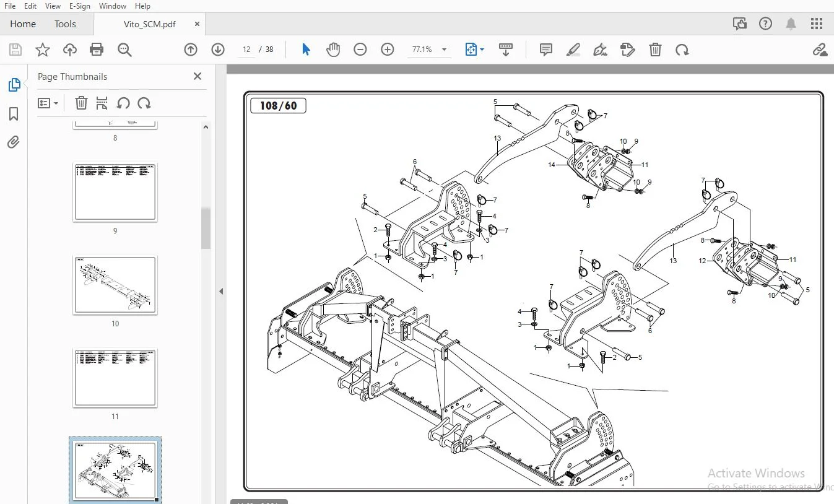Collapse the navigation pane with arrow
834x504 pixels.
[221, 291]
